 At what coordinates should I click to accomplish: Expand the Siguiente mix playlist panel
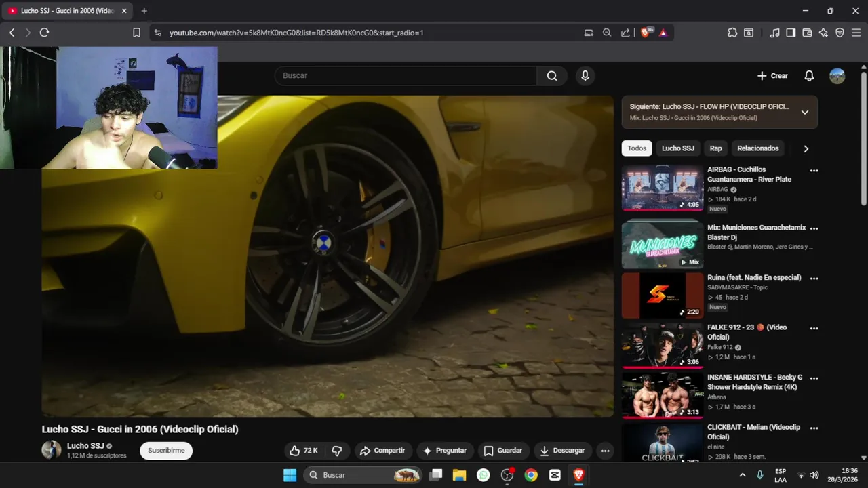click(805, 113)
